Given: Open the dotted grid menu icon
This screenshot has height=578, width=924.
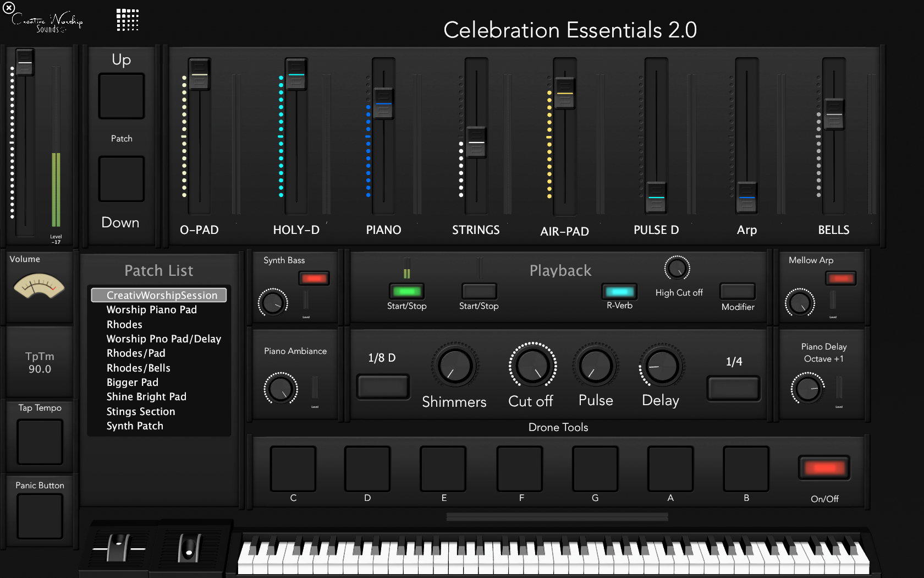Looking at the screenshot, I should [x=128, y=20].
